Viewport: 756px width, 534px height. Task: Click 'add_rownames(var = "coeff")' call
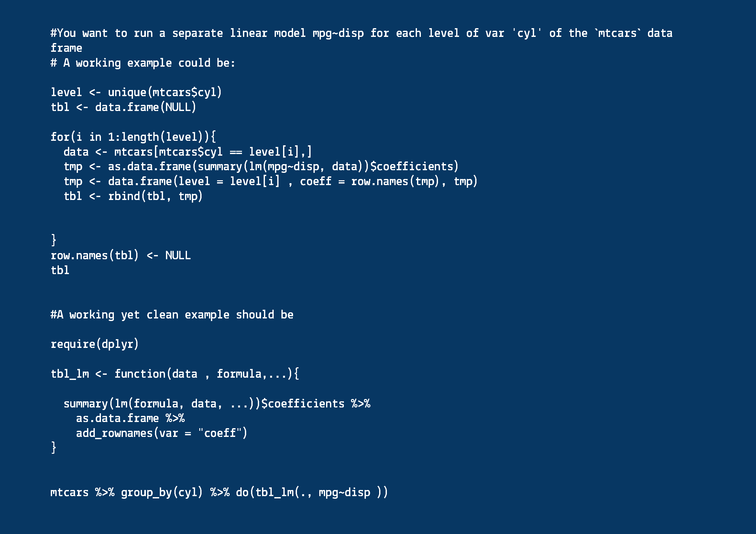[161, 433]
